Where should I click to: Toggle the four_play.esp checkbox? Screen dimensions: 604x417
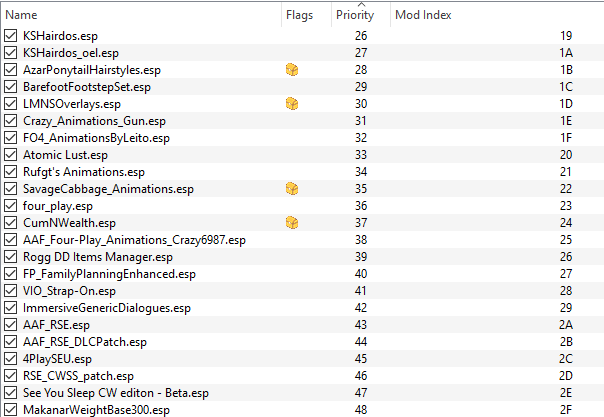coord(11,206)
